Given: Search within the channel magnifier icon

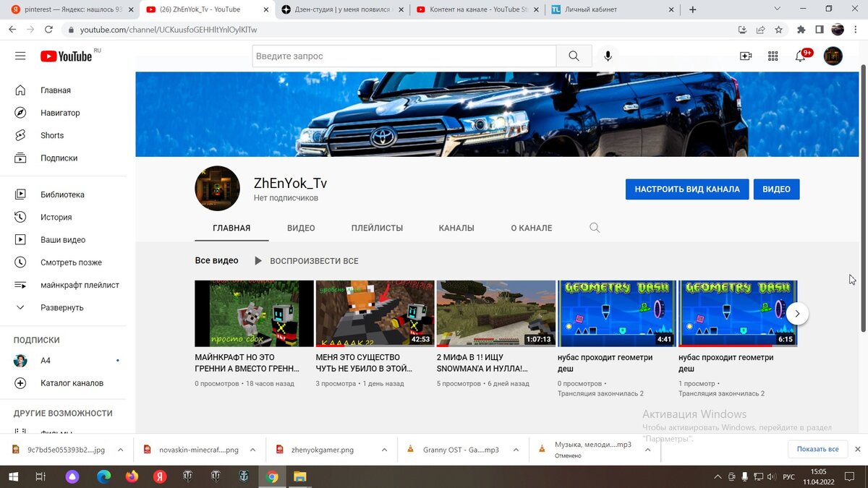Looking at the screenshot, I should click(x=595, y=228).
